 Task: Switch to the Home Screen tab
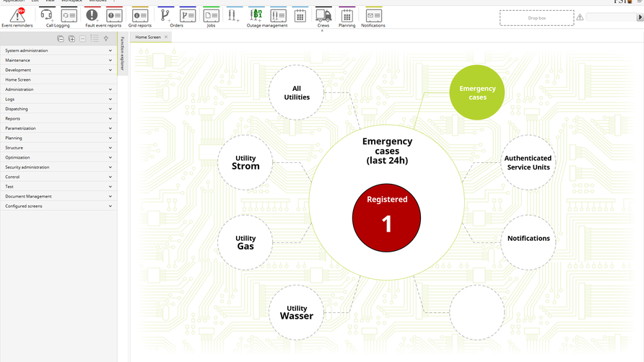[148, 37]
